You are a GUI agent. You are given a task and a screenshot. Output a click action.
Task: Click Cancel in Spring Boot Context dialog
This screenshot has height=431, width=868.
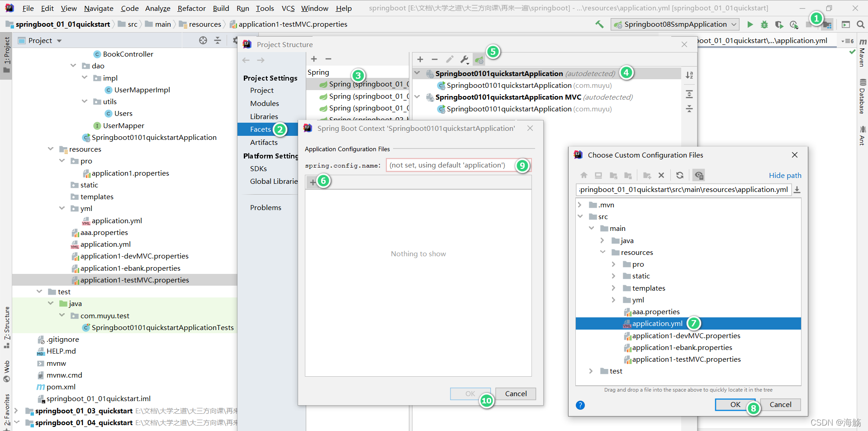[516, 394]
